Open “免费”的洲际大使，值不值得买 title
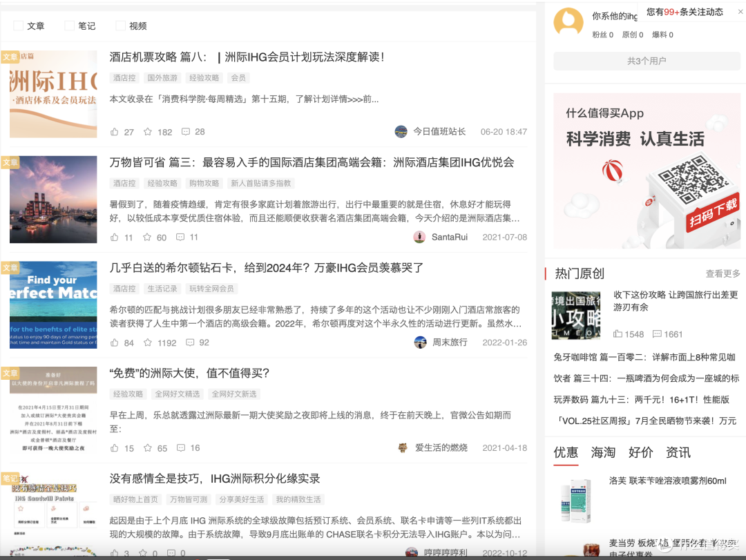 (x=189, y=373)
